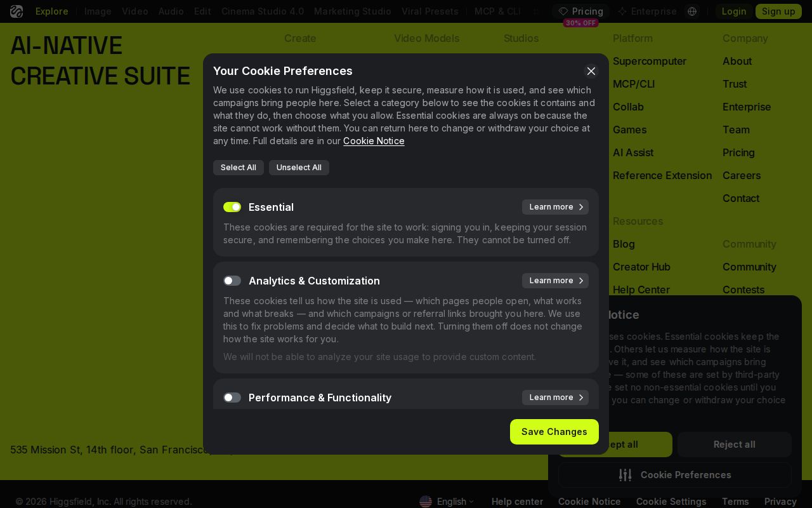This screenshot has height=508, width=812.
Task: Open the Terms footer link
Action: point(735,502)
